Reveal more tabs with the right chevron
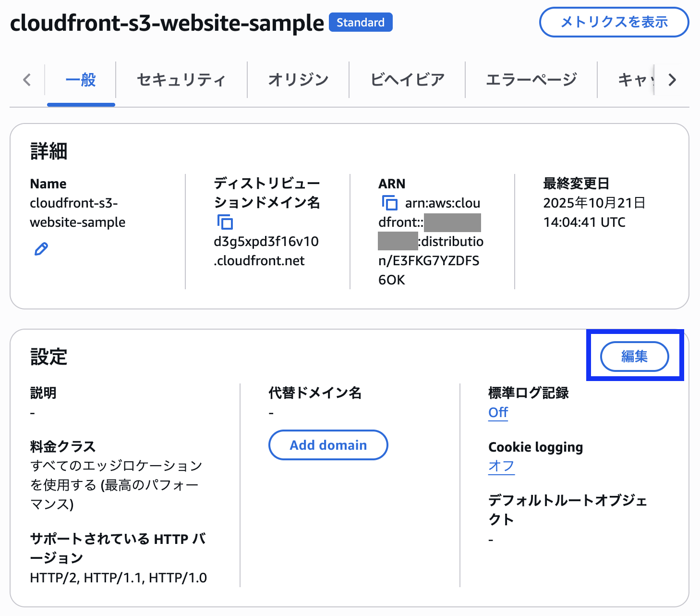The width and height of the screenshot is (700, 616). coord(672,80)
